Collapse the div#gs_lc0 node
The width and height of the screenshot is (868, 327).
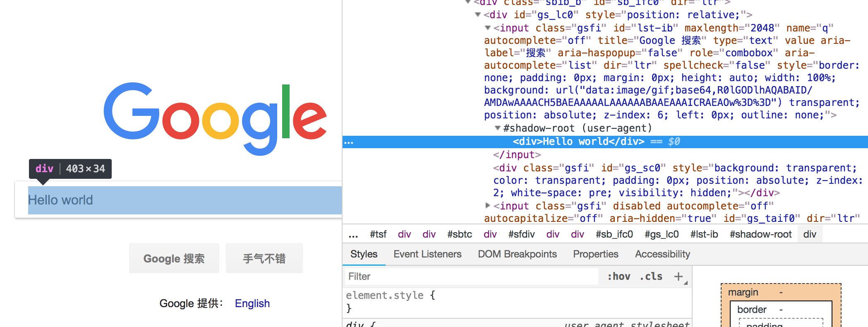click(478, 15)
